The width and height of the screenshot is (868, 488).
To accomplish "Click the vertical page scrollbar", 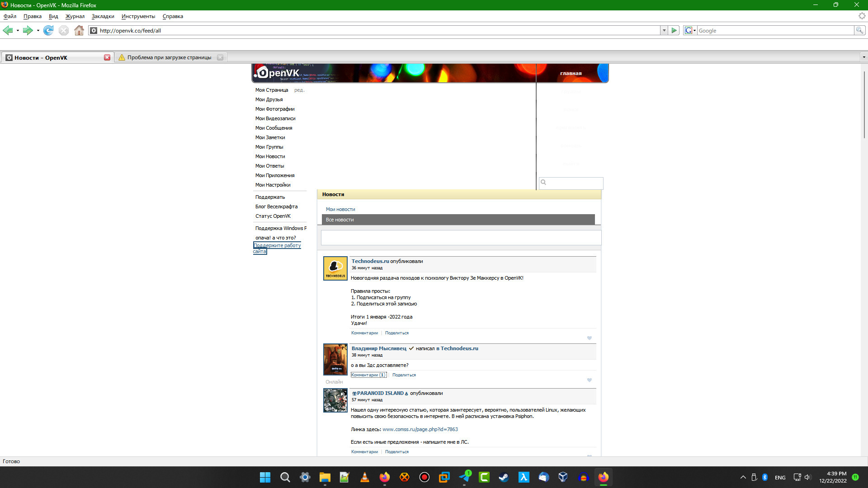I will [864, 105].
